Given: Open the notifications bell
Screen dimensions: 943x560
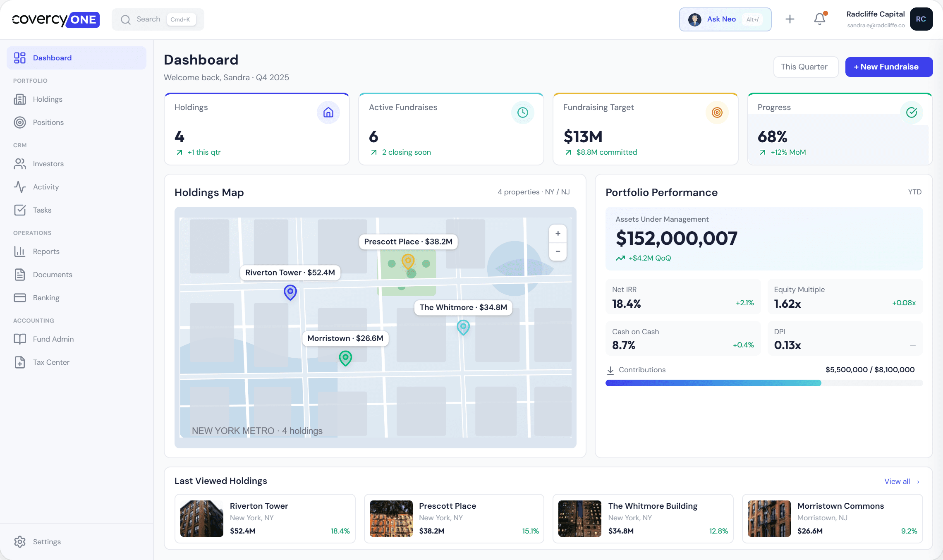Looking at the screenshot, I should tap(820, 19).
